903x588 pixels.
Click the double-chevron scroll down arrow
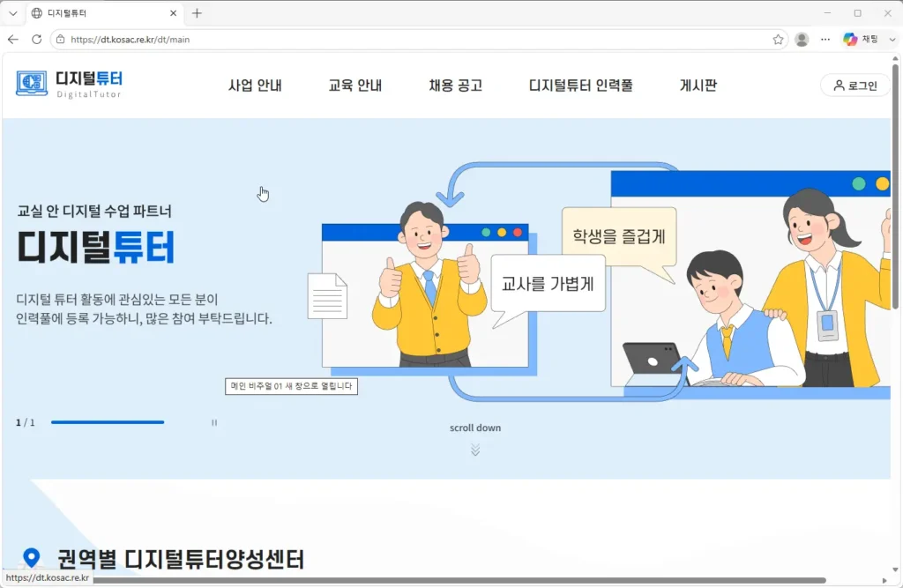475,450
